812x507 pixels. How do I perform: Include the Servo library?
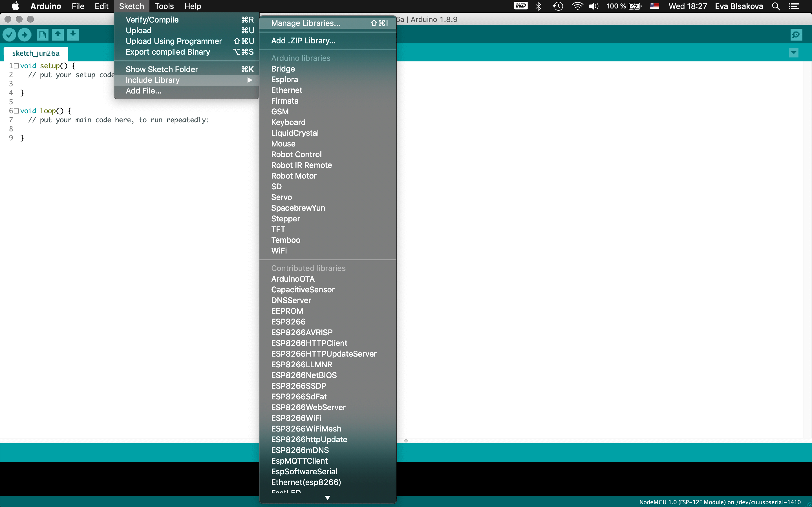click(x=281, y=197)
